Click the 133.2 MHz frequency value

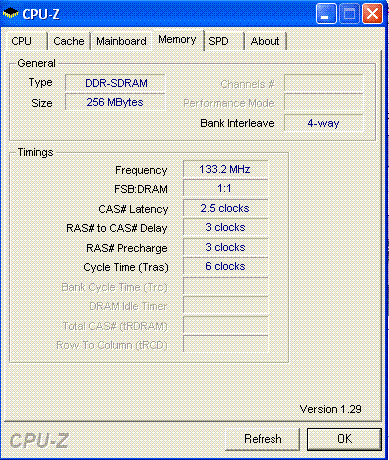pyautogui.click(x=225, y=169)
